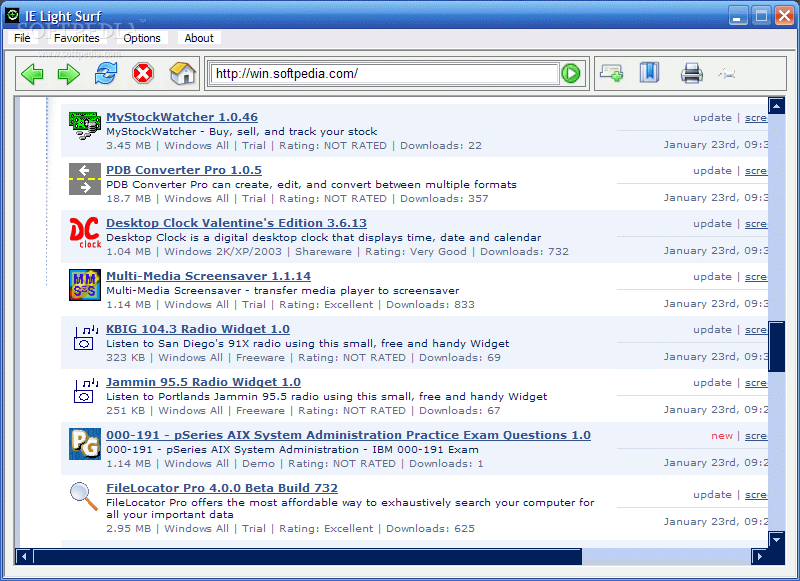The width and height of the screenshot is (800, 581).
Task: Add to favorites with plus icon
Action: point(611,73)
